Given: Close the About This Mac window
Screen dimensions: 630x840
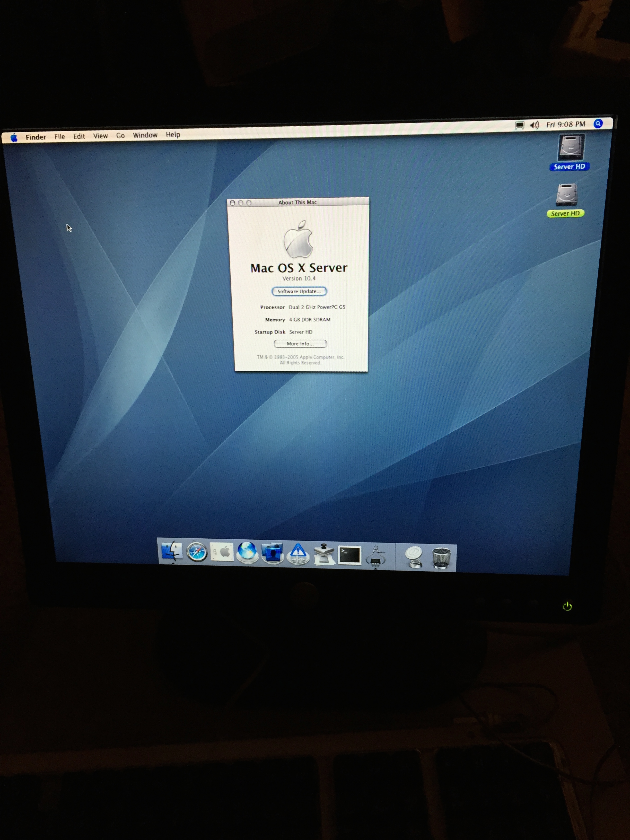Looking at the screenshot, I should [x=232, y=203].
